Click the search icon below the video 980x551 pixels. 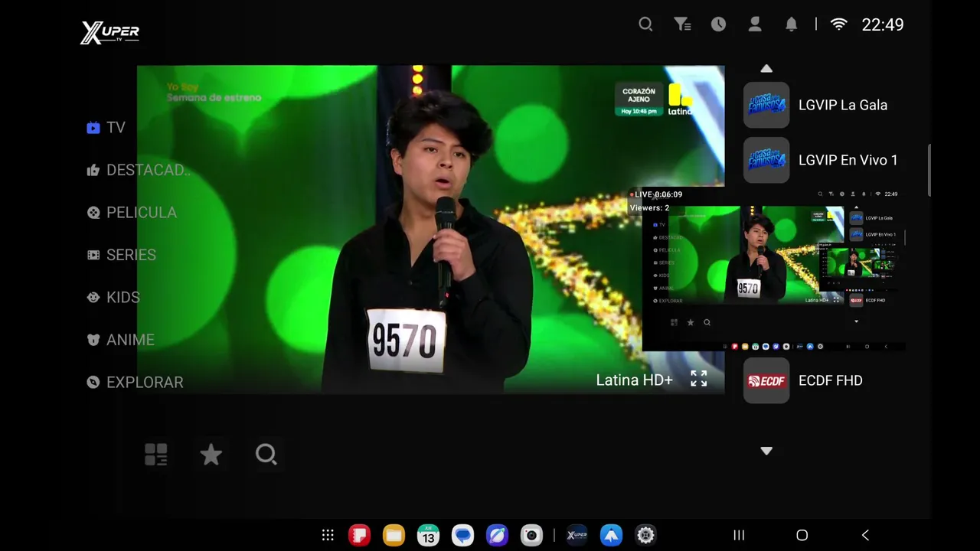[x=266, y=455]
